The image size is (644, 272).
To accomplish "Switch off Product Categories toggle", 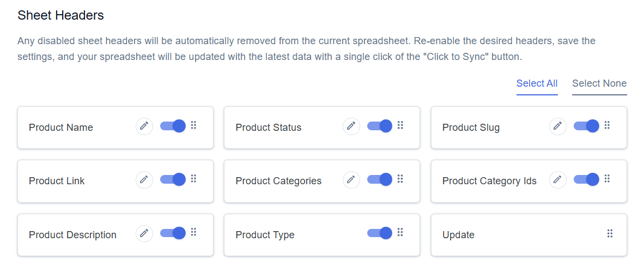I will click(x=380, y=179).
